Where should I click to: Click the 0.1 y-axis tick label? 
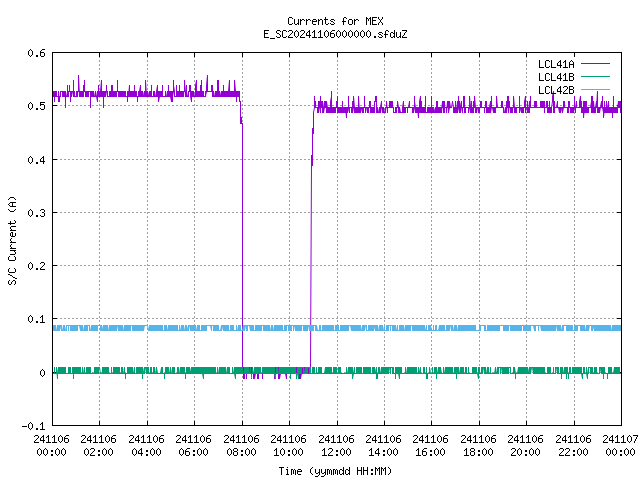click(x=36, y=319)
